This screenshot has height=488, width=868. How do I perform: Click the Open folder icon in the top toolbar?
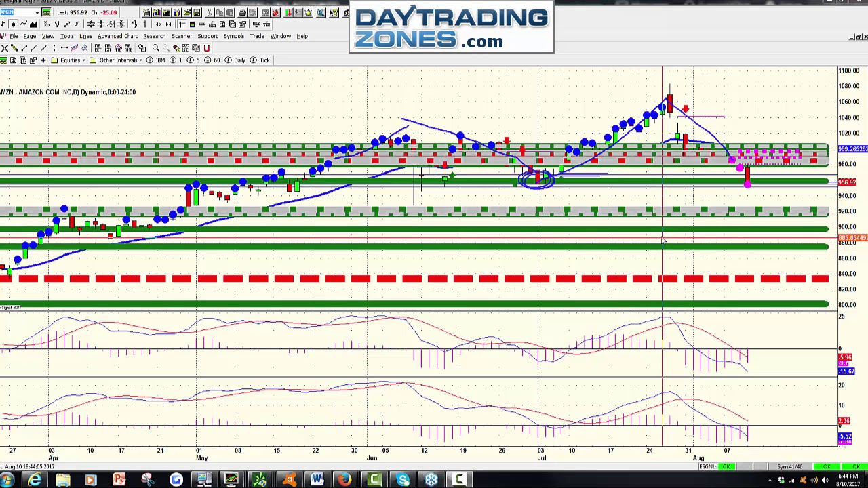coord(187,12)
